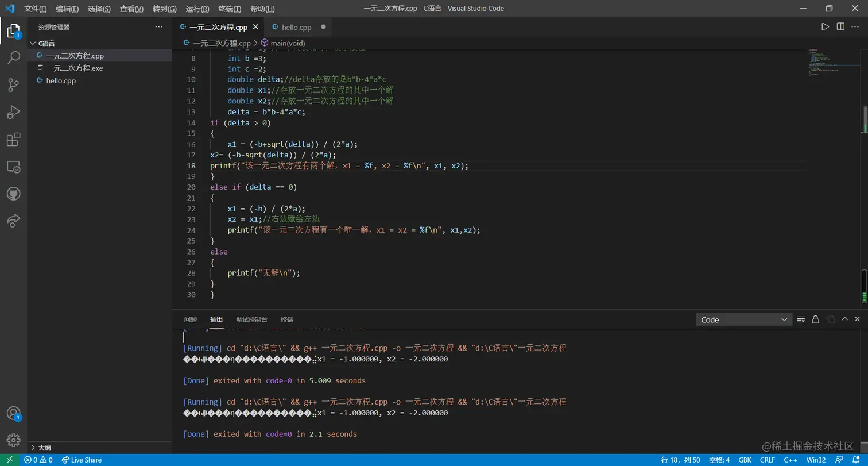Maximize the panel with the up chevron
Viewport: 868px width, 466px height.
844,319
